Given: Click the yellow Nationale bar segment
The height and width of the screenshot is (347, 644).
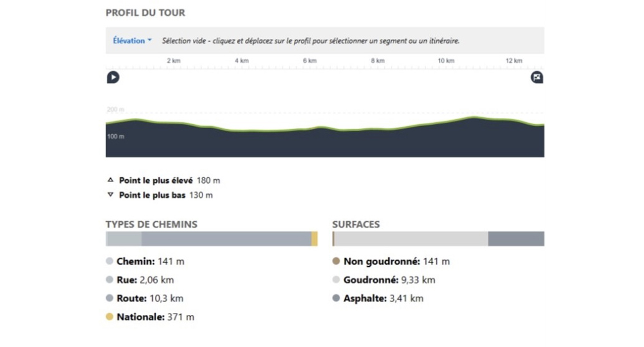Looking at the screenshot, I should 314,238.
